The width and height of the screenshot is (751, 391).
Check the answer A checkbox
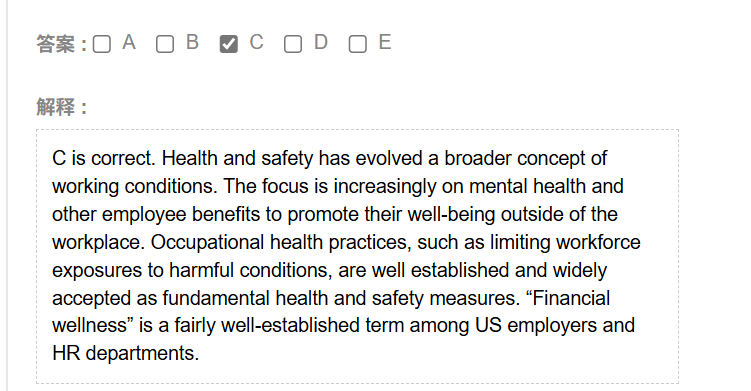point(102,44)
